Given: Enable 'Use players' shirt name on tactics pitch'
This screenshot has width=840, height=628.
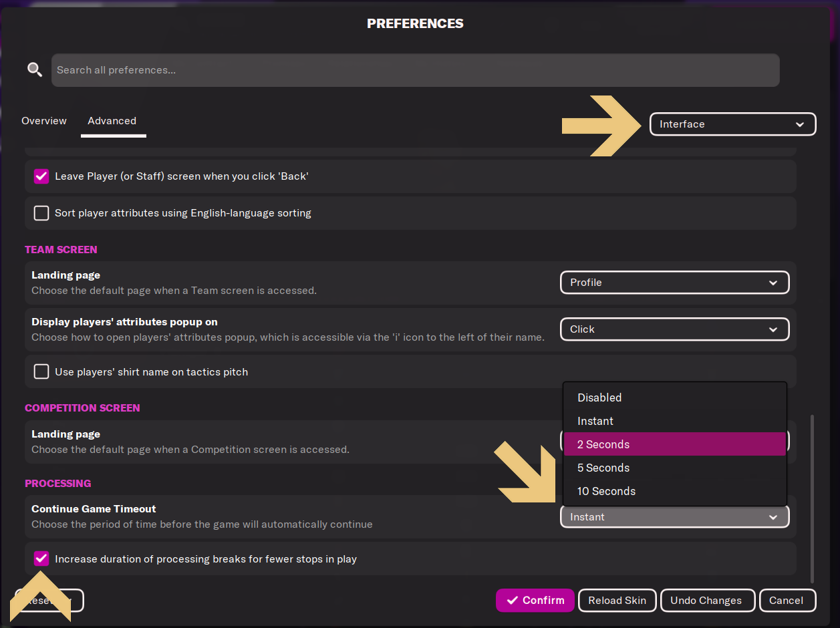Looking at the screenshot, I should (41, 371).
